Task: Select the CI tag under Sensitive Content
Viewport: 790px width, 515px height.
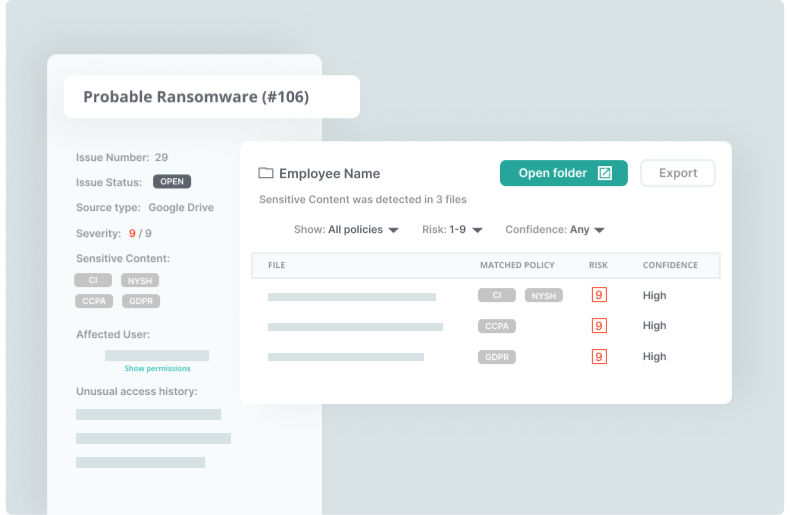Action: 93,280
